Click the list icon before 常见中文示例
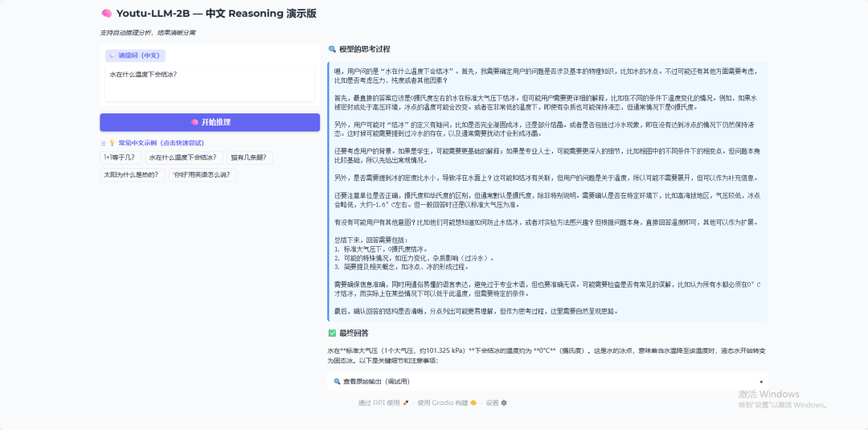Image resolution: width=868 pixels, height=430 pixels. click(103, 143)
